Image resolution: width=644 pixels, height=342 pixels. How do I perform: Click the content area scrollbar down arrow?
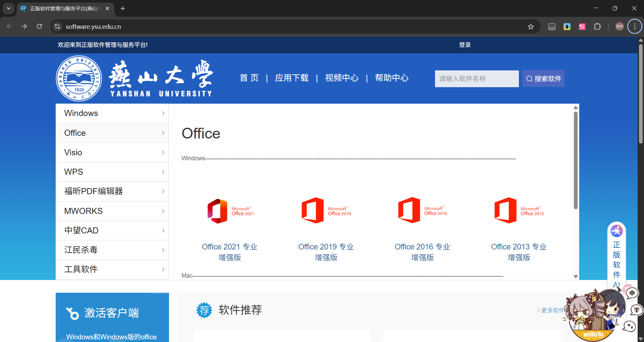(x=576, y=276)
